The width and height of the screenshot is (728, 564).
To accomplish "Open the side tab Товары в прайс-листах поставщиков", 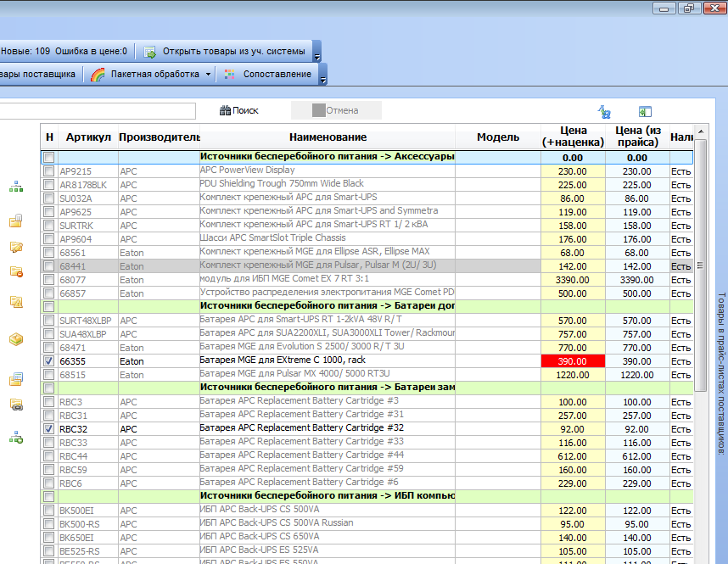I will click(721, 374).
